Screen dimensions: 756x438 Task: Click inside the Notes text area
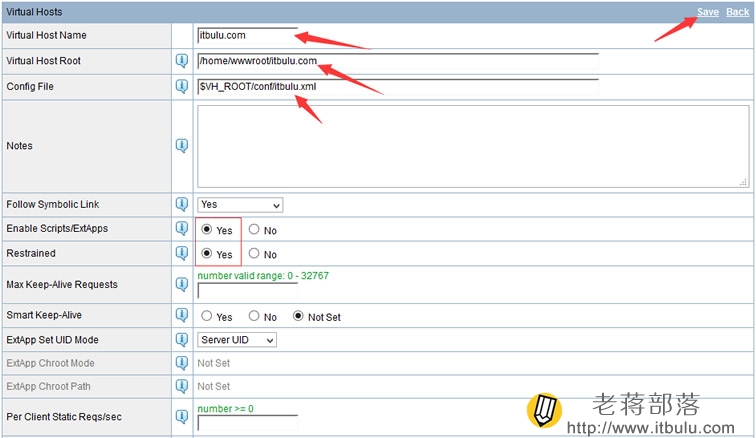(473, 146)
